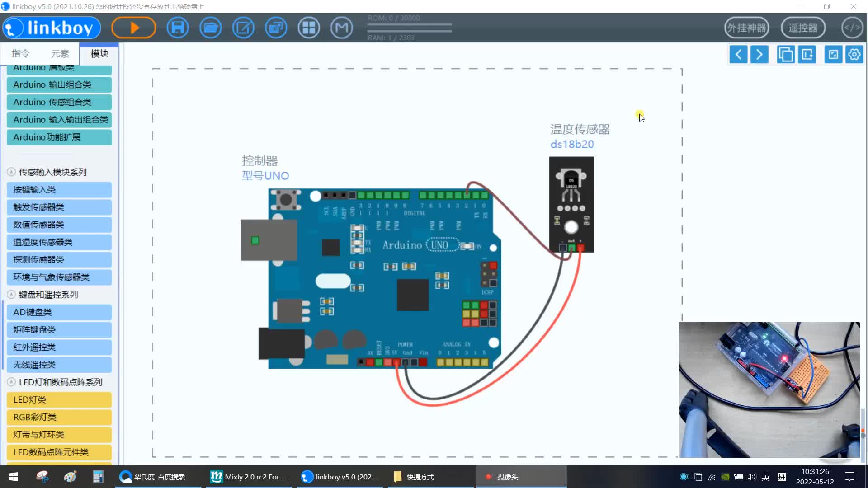Open the 外挂神器 plugin button

747,28
